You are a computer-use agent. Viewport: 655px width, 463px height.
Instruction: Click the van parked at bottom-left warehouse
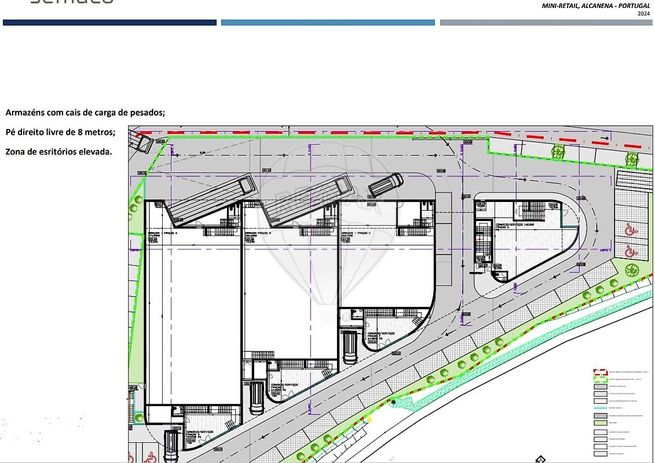170,445
